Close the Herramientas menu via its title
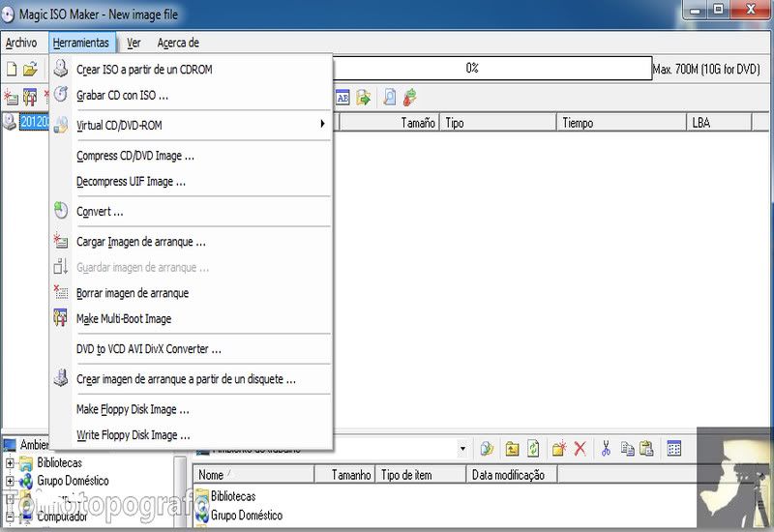This screenshot has height=532, width=774. click(x=81, y=43)
